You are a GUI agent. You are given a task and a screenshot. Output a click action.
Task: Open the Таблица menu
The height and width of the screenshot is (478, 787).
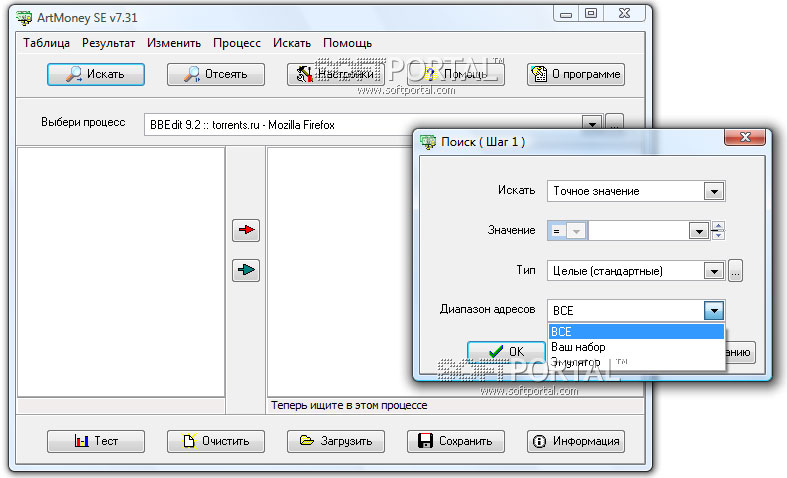pos(46,43)
